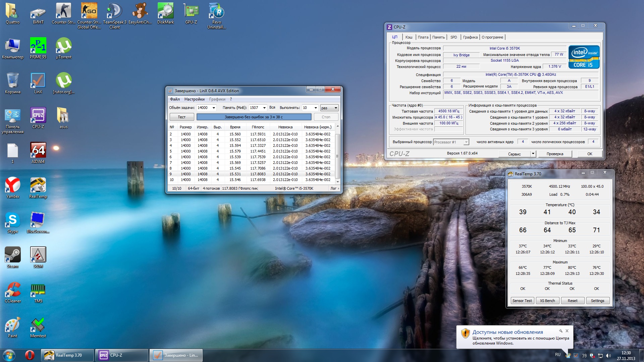
Task: Expand the Processor #1 selection dropdown
Action: click(x=466, y=142)
